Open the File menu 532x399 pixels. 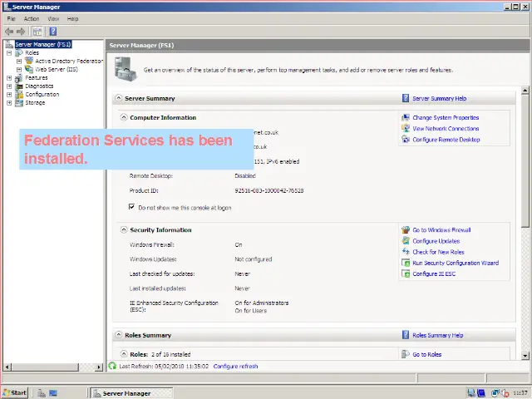(11, 18)
